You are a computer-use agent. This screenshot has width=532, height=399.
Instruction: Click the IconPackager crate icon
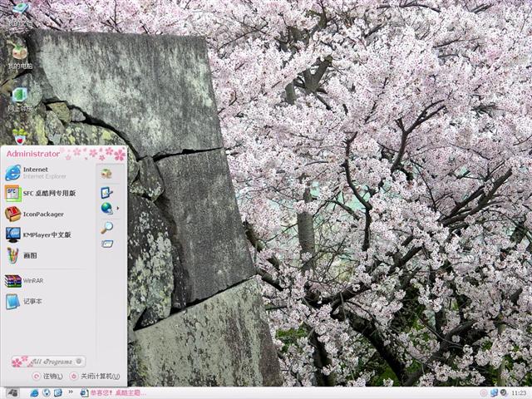point(13,214)
